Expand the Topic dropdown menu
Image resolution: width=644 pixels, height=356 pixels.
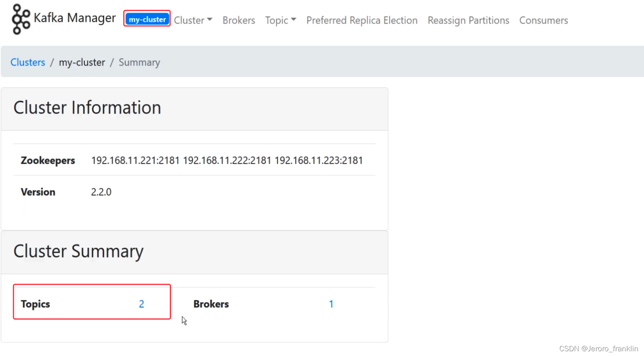(x=281, y=20)
